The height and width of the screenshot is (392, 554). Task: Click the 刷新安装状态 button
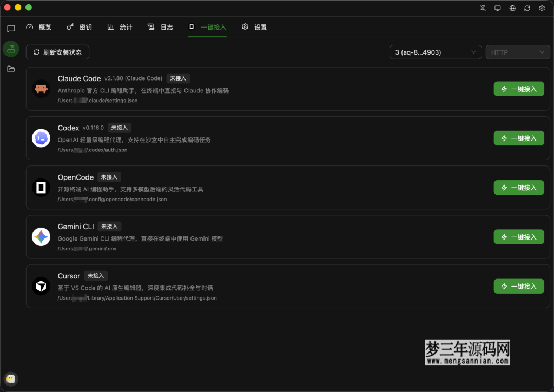click(57, 52)
